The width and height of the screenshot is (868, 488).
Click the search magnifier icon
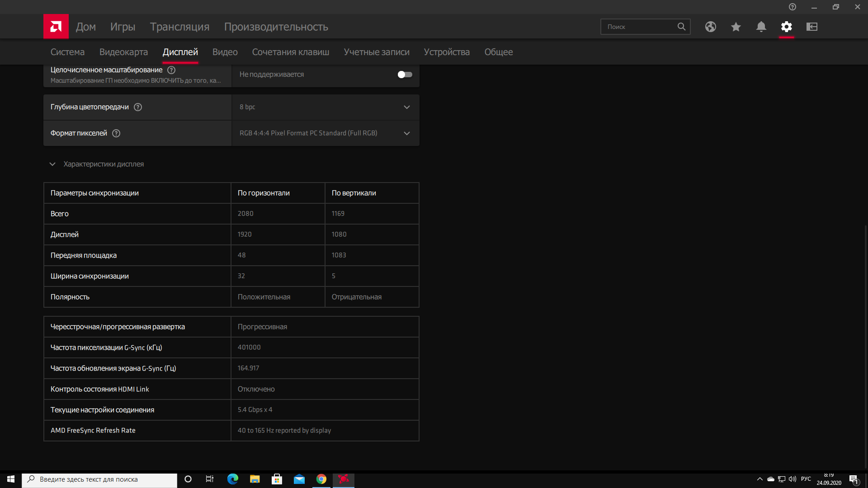681,27
